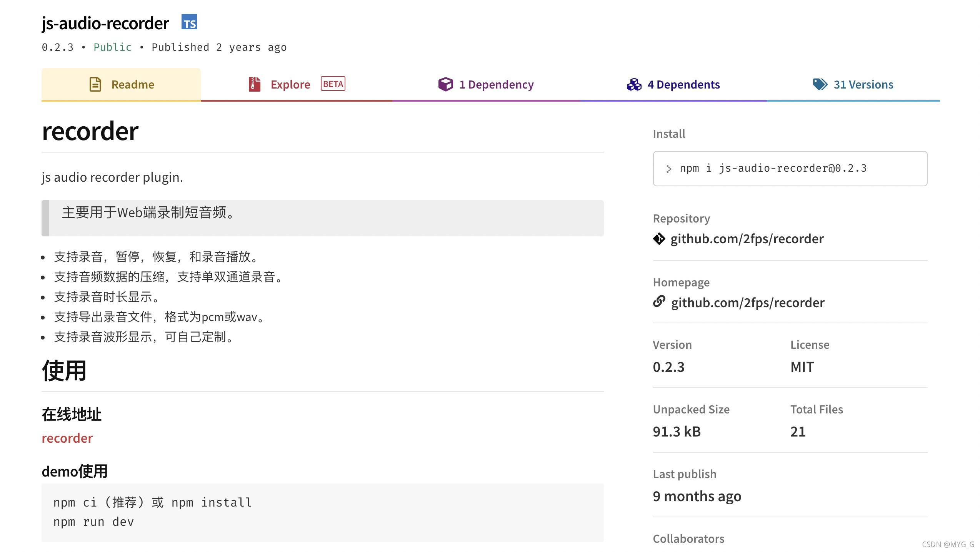Image resolution: width=980 pixels, height=552 pixels.
Task: Switch to the Explore tab
Action: tap(290, 84)
